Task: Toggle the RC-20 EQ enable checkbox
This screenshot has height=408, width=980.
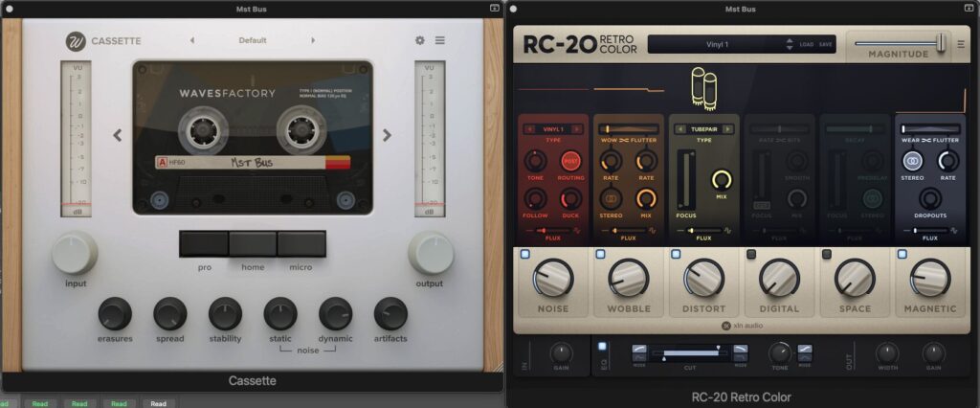Action: coord(603,346)
